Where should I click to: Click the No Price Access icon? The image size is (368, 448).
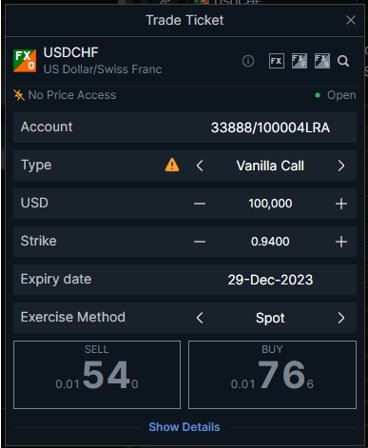click(x=19, y=95)
